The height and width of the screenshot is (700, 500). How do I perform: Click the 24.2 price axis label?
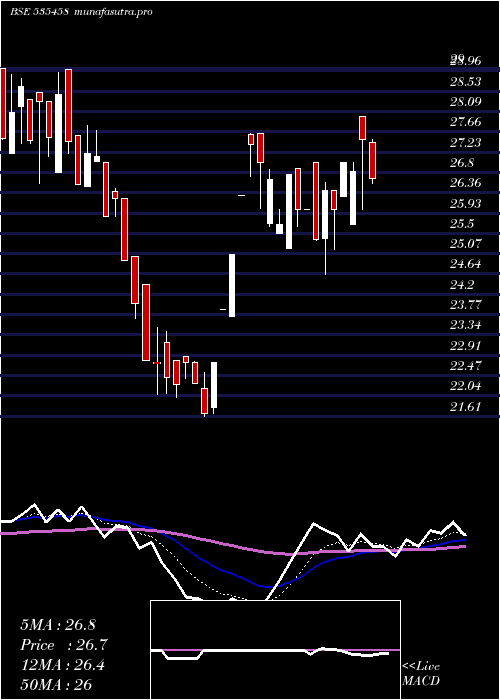(462, 285)
